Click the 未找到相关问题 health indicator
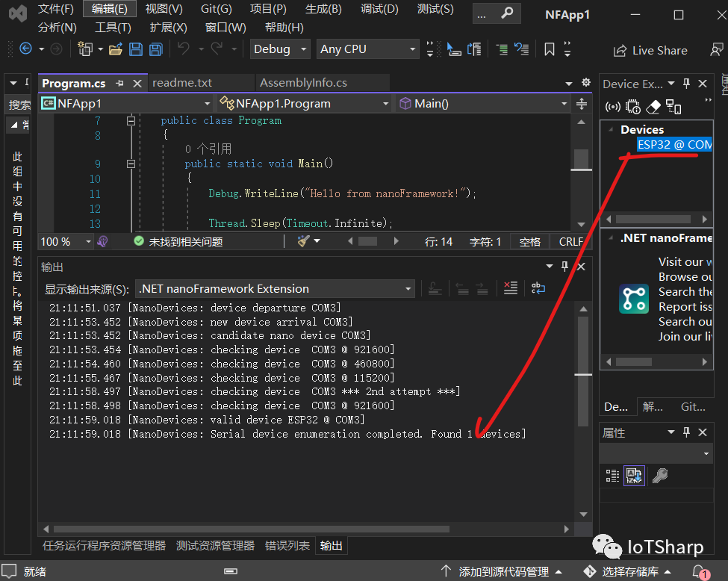The image size is (728, 581). tap(178, 241)
